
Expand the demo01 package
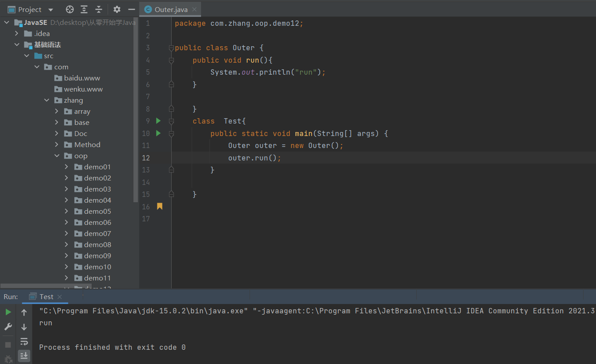tap(66, 167)
